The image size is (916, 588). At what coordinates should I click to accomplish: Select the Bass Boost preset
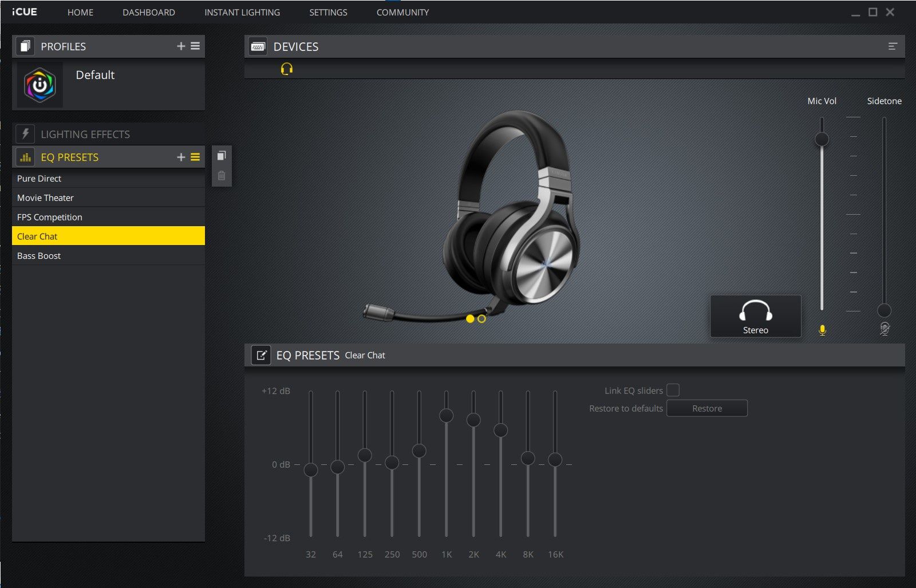pyautogui.click(x=108, y=255)
